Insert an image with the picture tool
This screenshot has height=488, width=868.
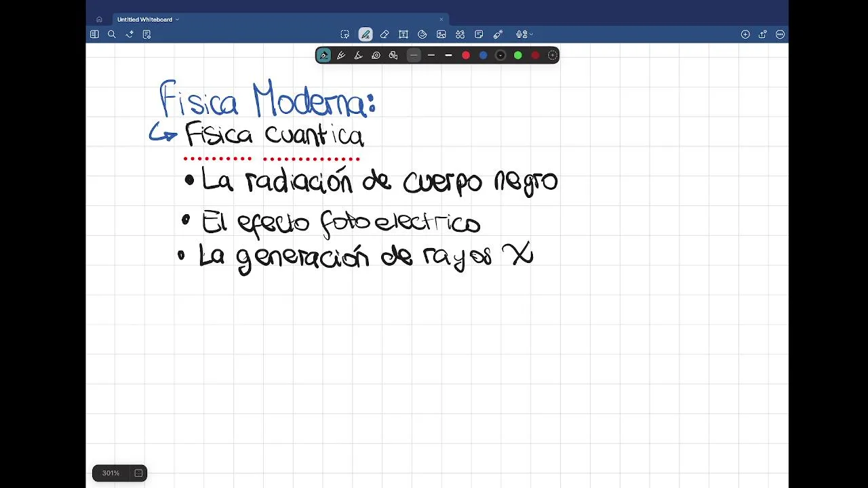(x=441, y=35)
